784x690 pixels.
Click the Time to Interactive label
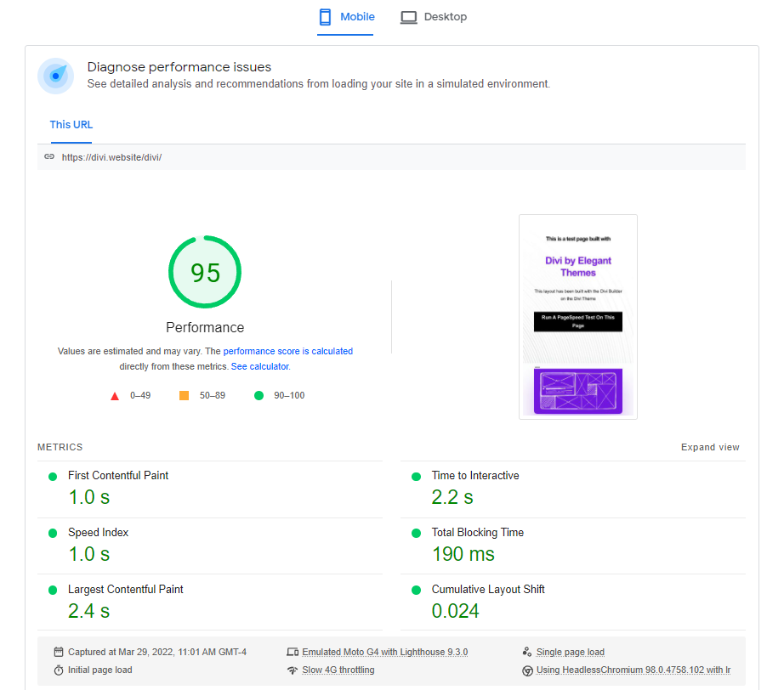475,476
